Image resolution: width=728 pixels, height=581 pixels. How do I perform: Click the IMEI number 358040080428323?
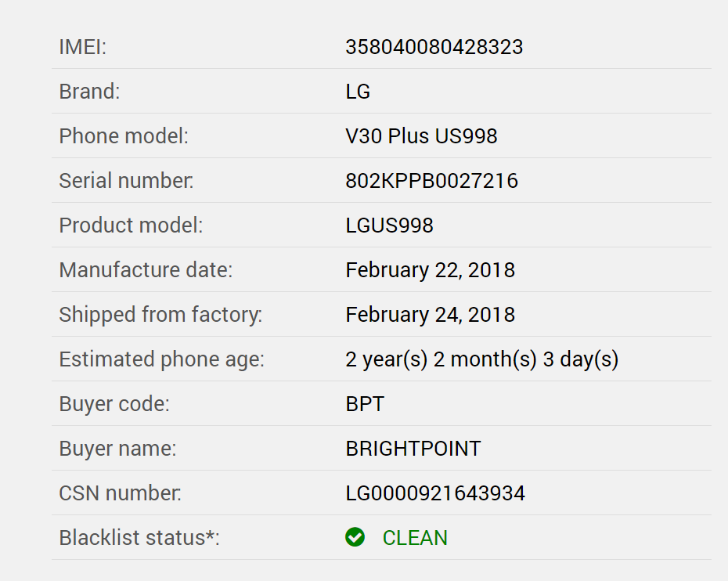434,47
